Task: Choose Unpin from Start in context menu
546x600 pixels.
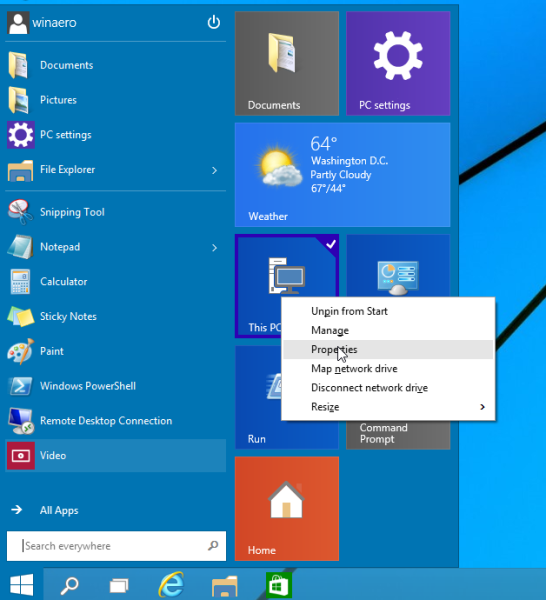Action: click(x=388, y=311)
